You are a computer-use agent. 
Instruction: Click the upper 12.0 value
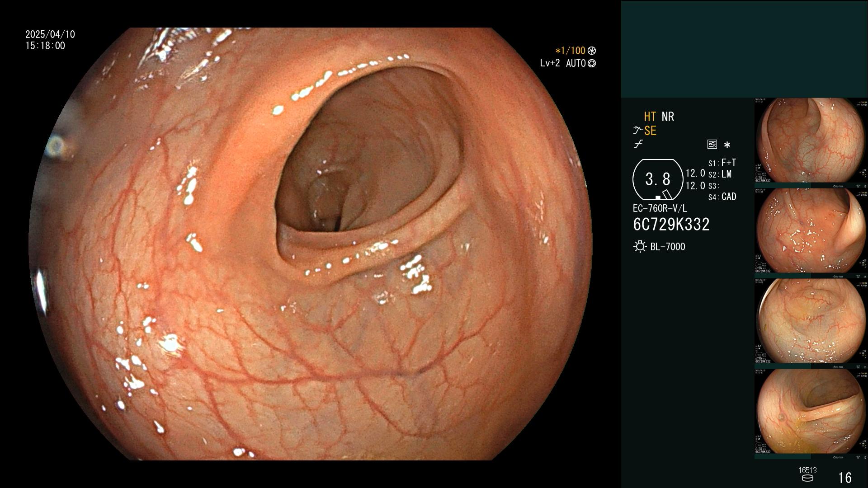click(x=695, y=173)
